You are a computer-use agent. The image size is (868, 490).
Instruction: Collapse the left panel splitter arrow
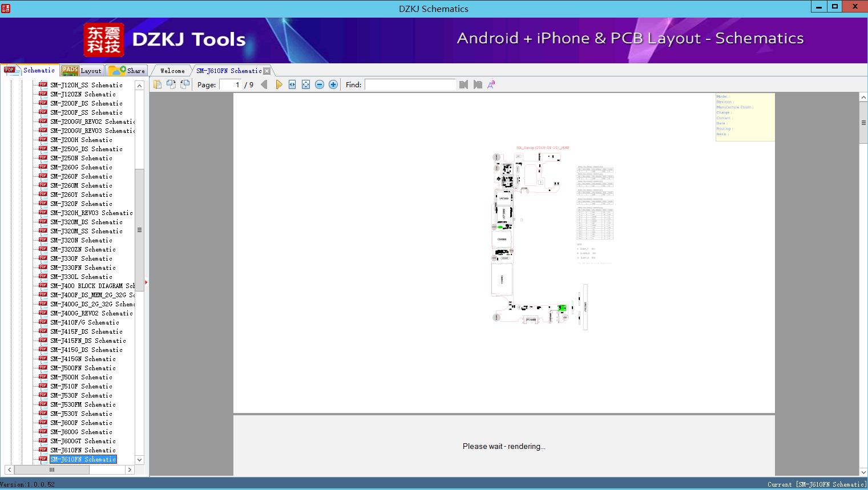click(x=146, y=282)
